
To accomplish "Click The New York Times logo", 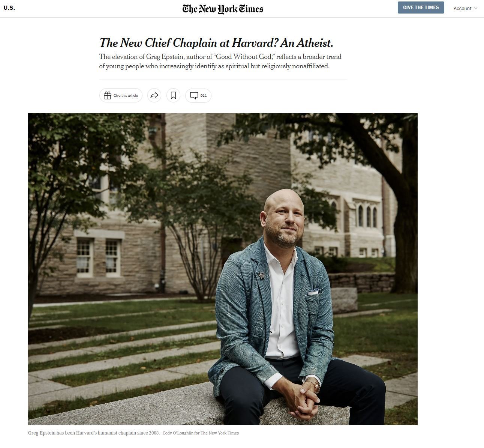I will (x=223, y=9).
